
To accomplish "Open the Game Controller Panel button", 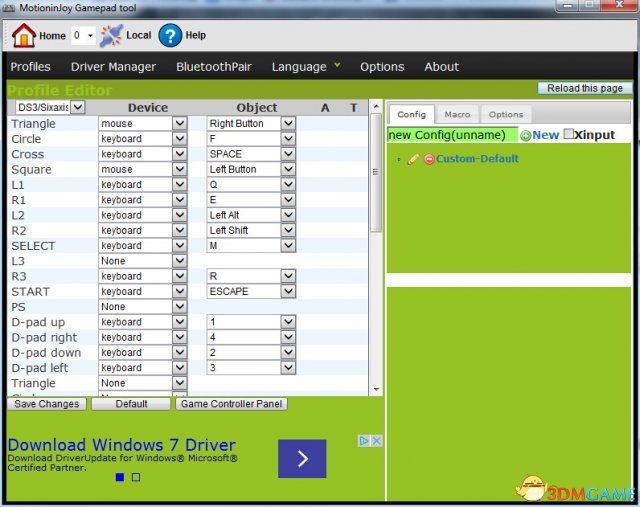I will tap(231, 404).
